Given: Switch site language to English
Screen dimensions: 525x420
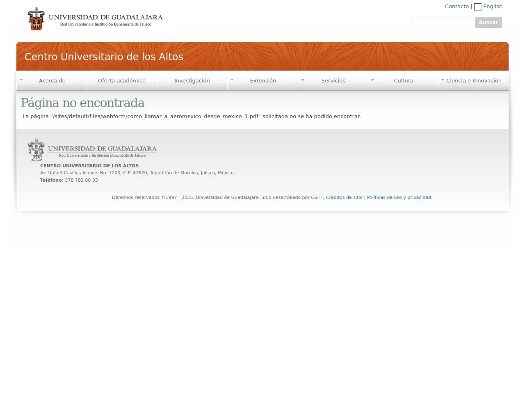Looking at the screenshot, I should coord(493,7).
